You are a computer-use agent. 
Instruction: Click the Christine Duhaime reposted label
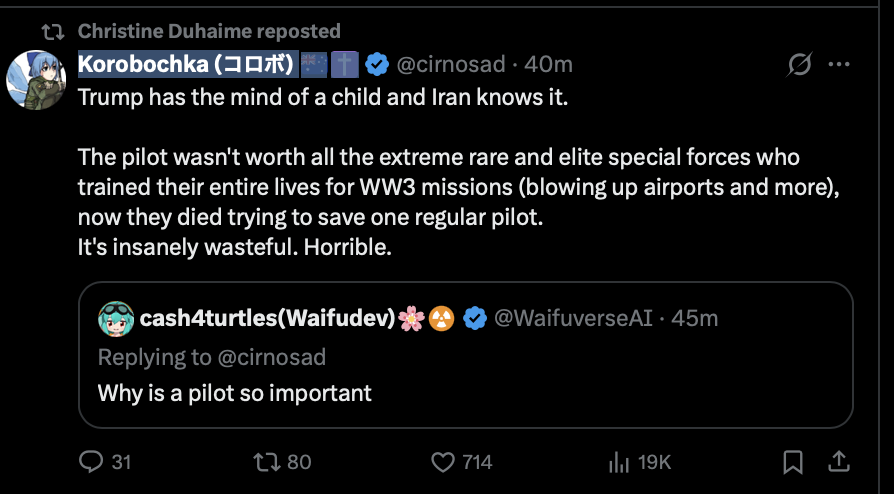209,31
